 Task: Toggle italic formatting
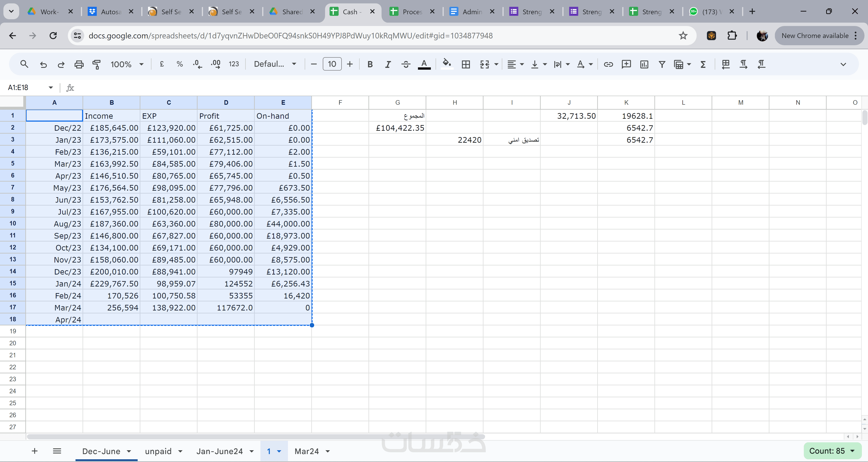388,64
